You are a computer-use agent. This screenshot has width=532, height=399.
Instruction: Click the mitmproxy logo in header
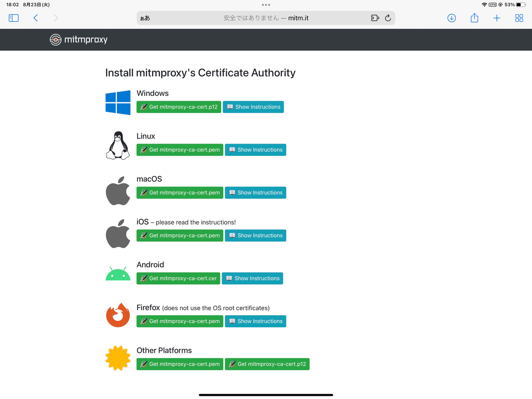click(x=78, y=39)
